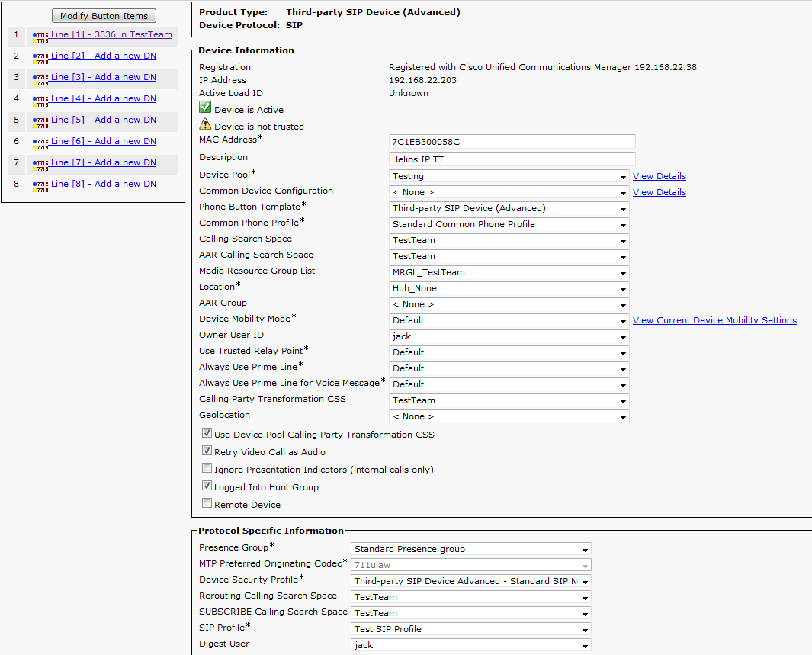Click the line icon beside Line [4]
The image size is (812, 655).
(x=40, y=100)
